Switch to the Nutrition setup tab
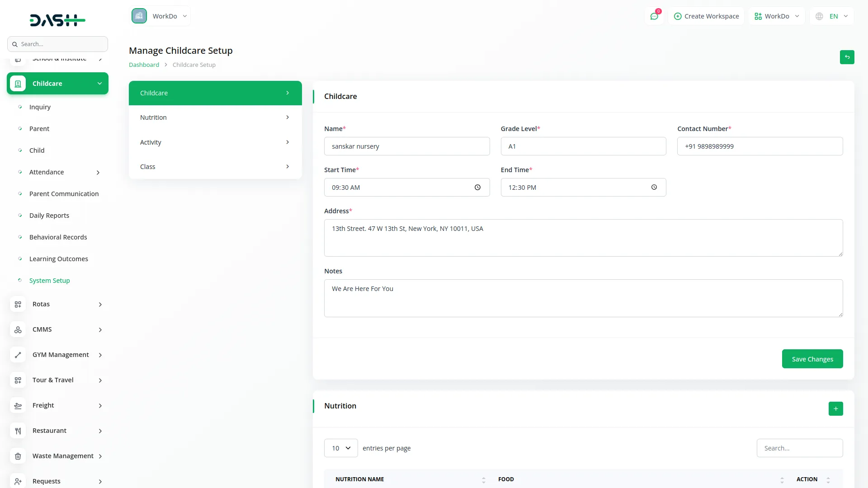The height and width of the screenshot is (488, 868). 215,117
